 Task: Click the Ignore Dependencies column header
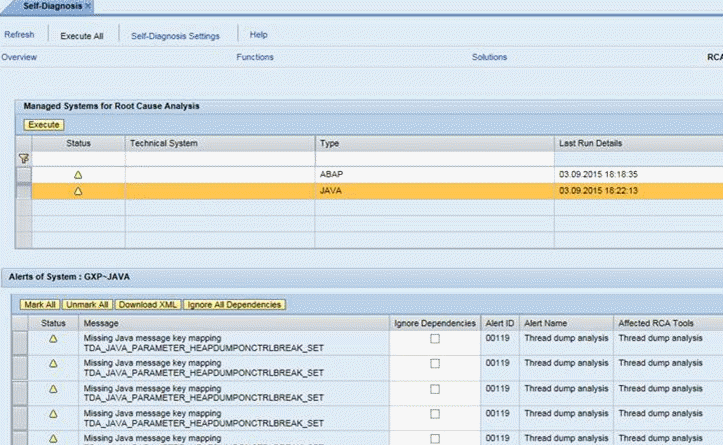[434, 323]
